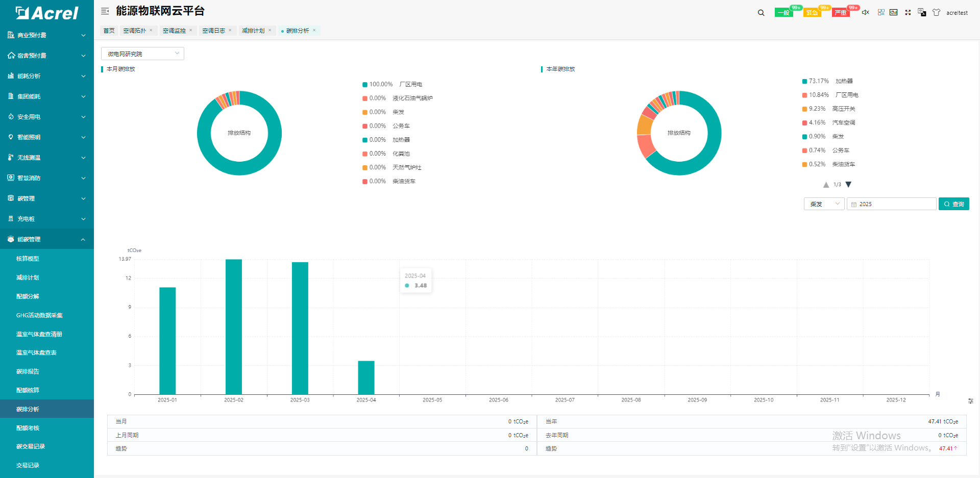Open the chart settings icon at right edge

(970, 401)
